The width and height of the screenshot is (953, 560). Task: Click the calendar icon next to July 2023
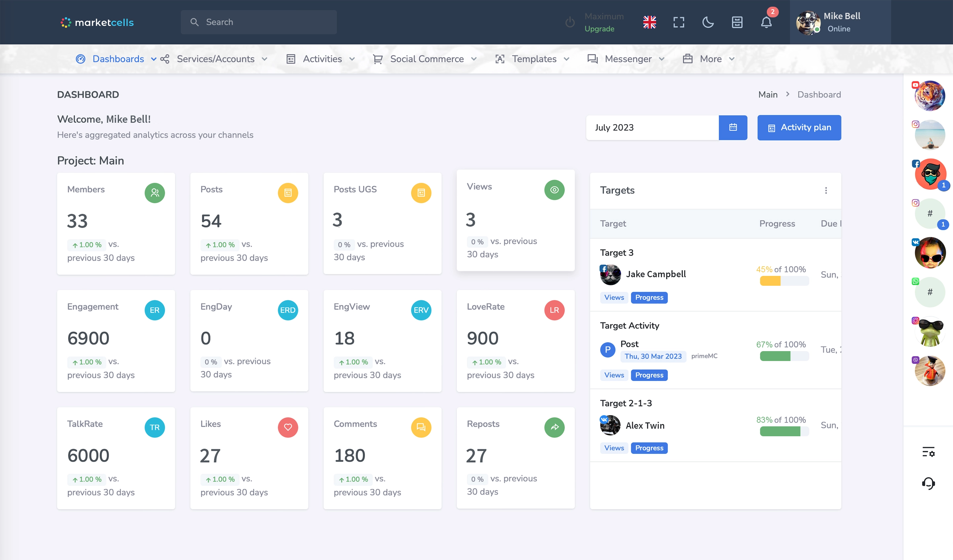[733, 127]
